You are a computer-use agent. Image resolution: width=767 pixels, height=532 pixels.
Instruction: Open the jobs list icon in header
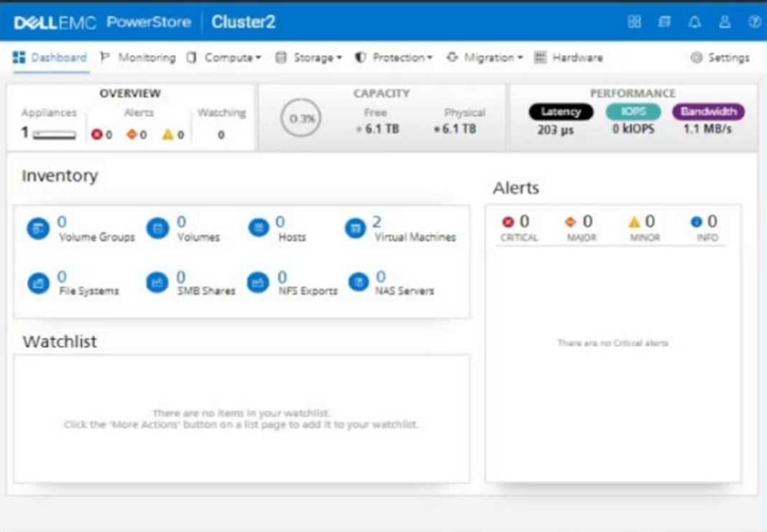click(x=664, y=22)
